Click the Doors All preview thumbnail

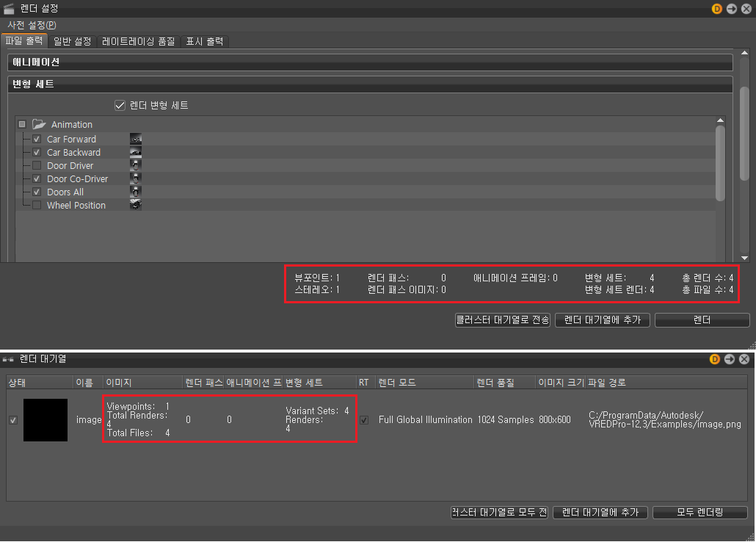point(136,192)
